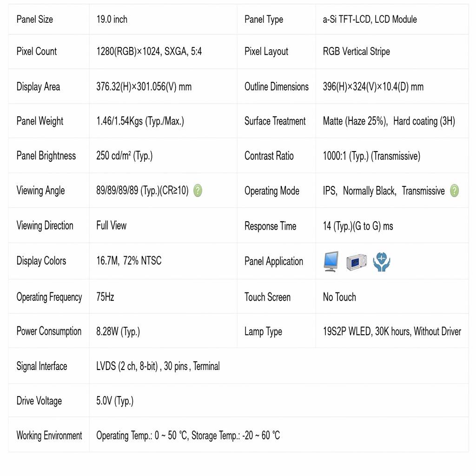
Task: Click the help icon next to Transmissive
Action: pyautogui.click(x=454, y=191)
